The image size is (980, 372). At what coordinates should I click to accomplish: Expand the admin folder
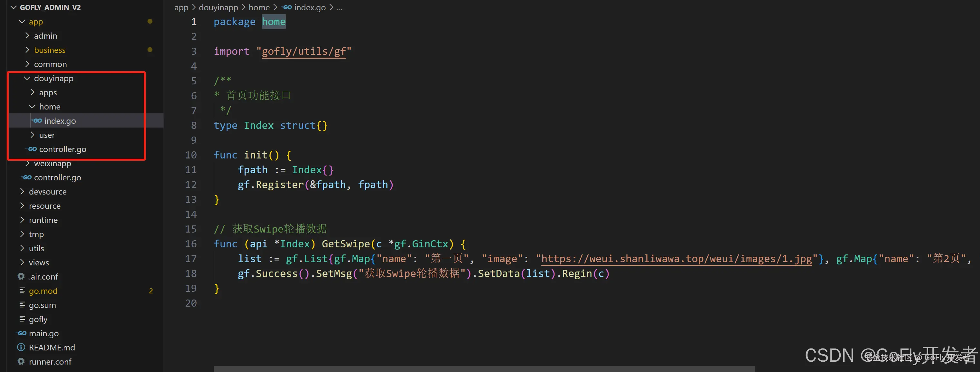27,35
